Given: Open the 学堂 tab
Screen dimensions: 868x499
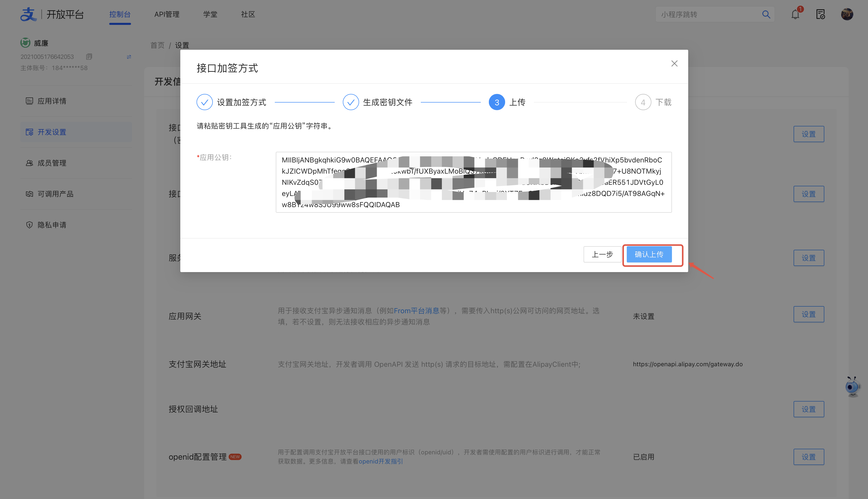Looking at the screenshot, I should (x=210, y=14).
